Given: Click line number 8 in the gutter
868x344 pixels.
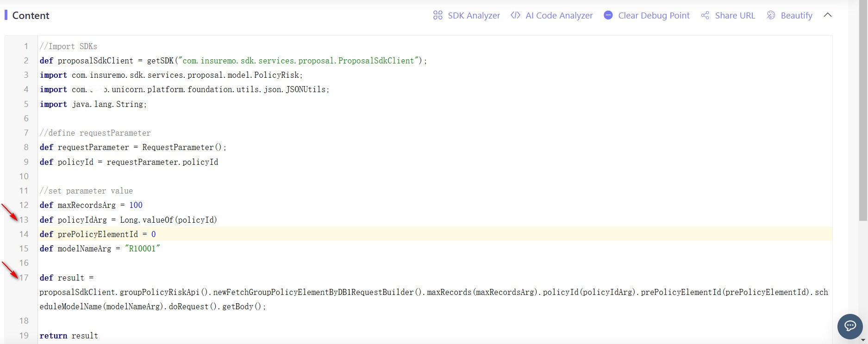Looking at the screenshot, I should click(26, 147).
